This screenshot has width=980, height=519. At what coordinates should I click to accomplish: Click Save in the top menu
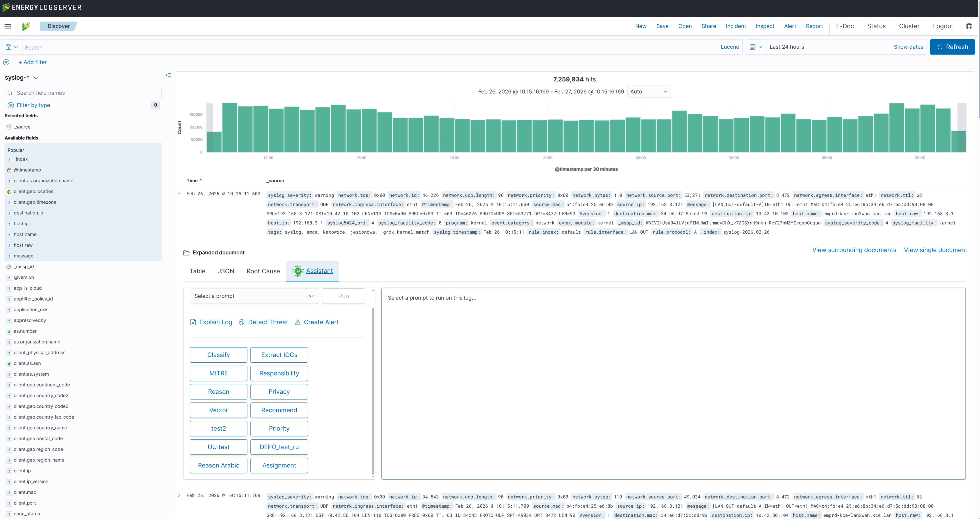click(662, 26)
